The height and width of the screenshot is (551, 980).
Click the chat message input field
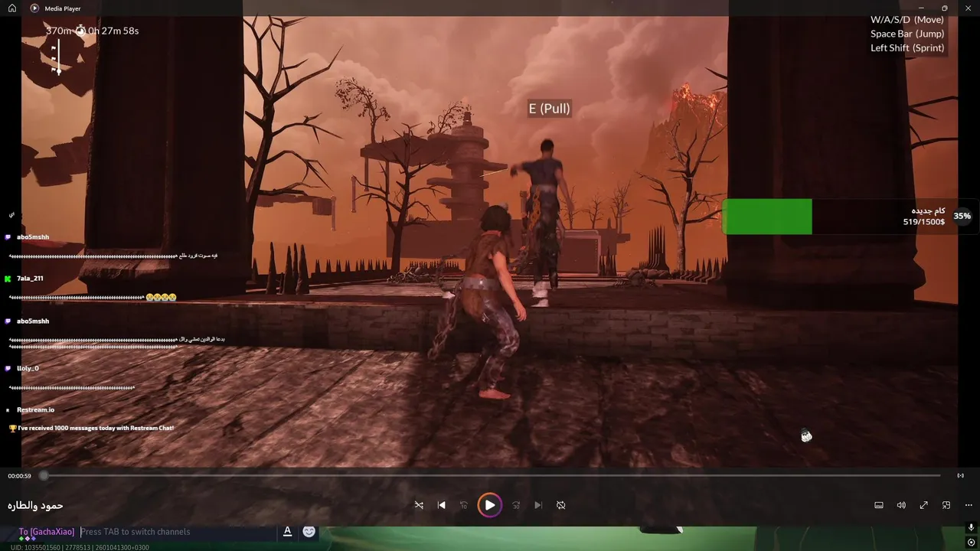(176, 532)
